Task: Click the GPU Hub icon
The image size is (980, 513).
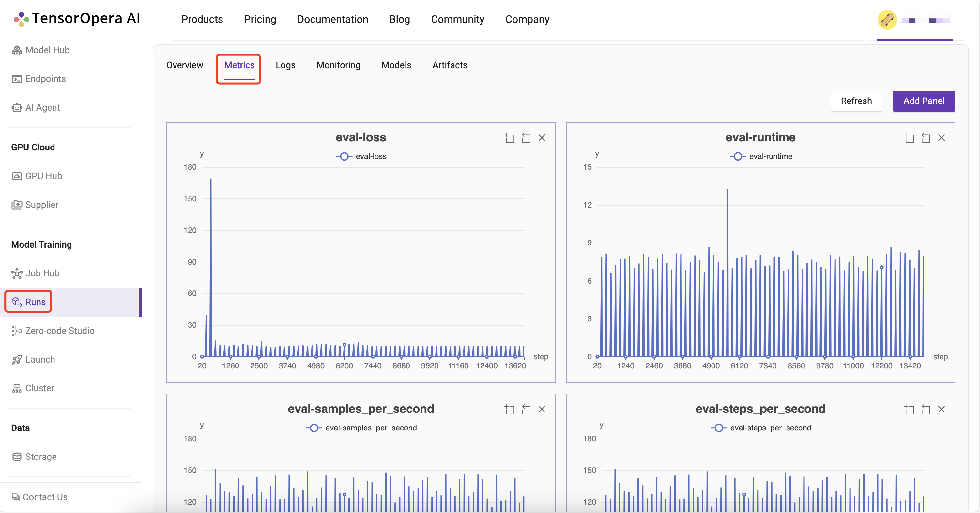Action: click(17, 176)
